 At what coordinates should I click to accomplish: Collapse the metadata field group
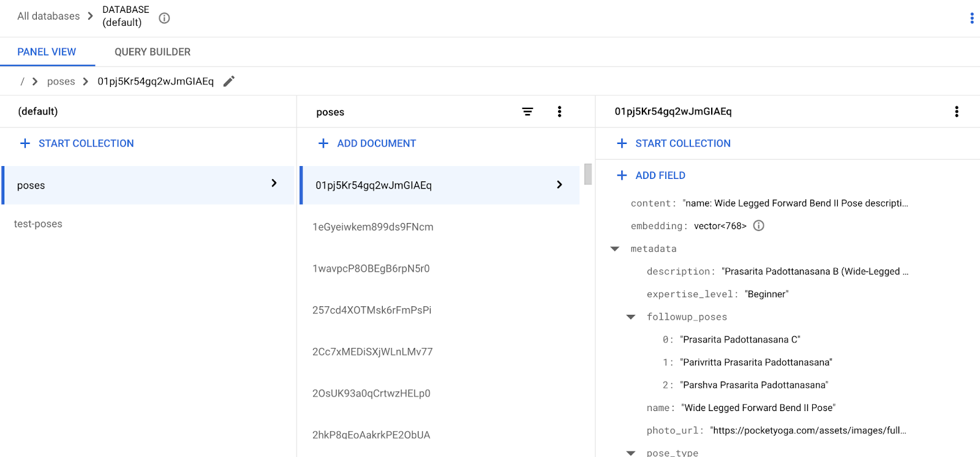point(615,249)
